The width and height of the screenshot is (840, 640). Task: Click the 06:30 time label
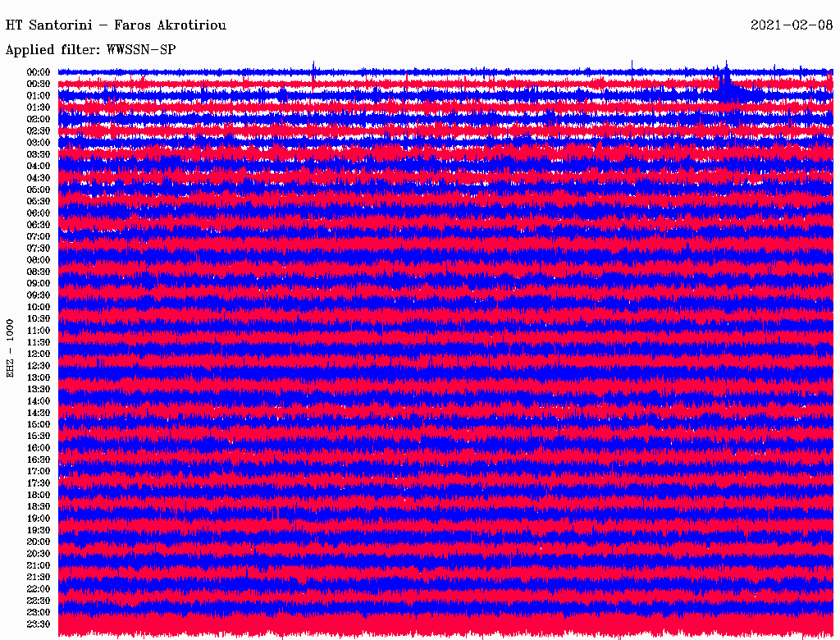(39, 225)
